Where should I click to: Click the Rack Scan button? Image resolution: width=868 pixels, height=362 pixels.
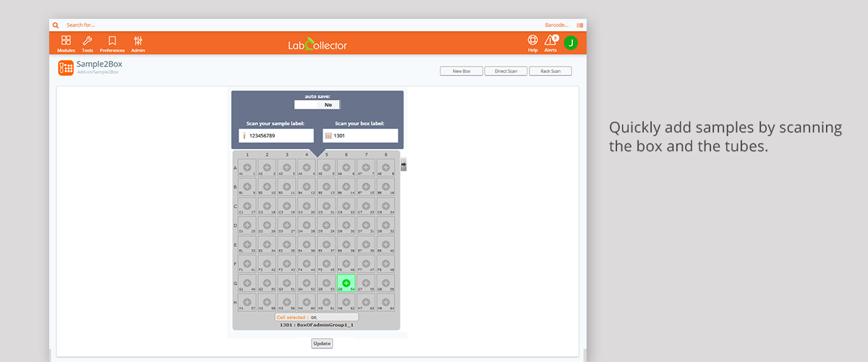(550, 71)
